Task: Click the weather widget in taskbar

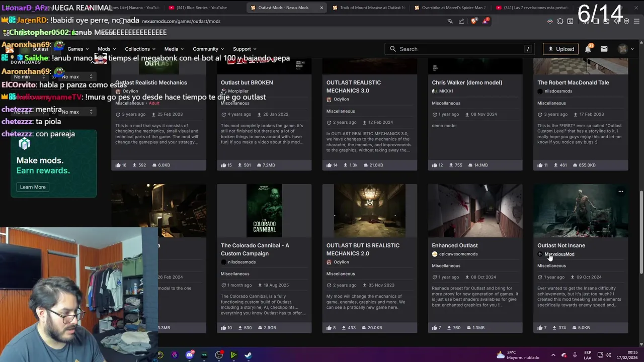Action: point(518,355)
